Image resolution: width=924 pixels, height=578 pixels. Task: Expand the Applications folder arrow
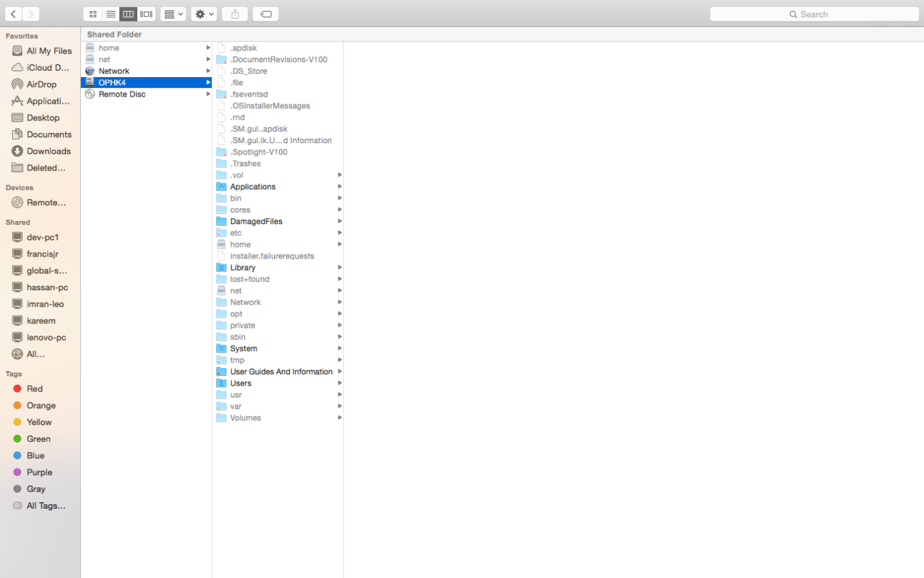[339, 187]
